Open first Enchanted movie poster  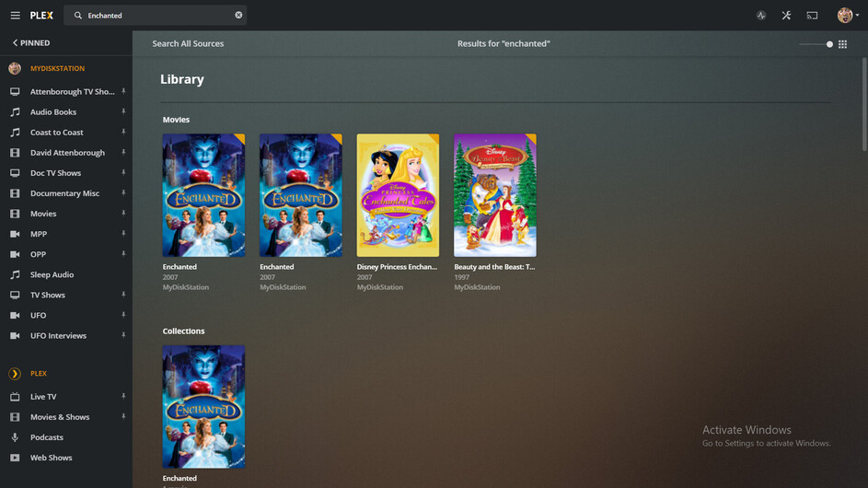coord(203,195)
